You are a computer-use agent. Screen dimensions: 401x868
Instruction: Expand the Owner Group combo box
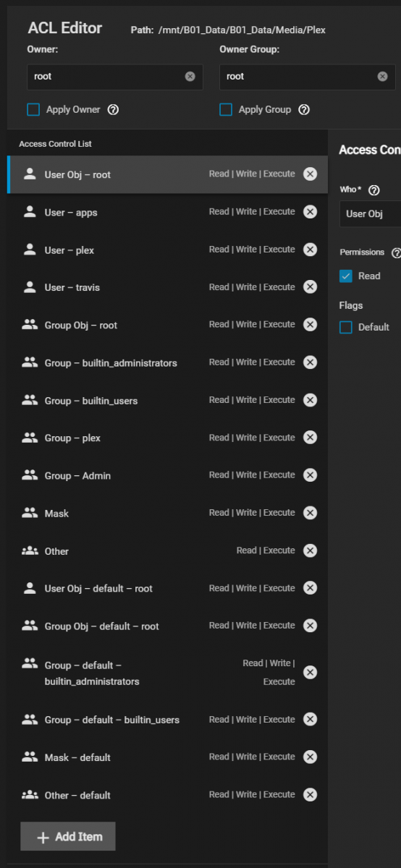[308, 77]
